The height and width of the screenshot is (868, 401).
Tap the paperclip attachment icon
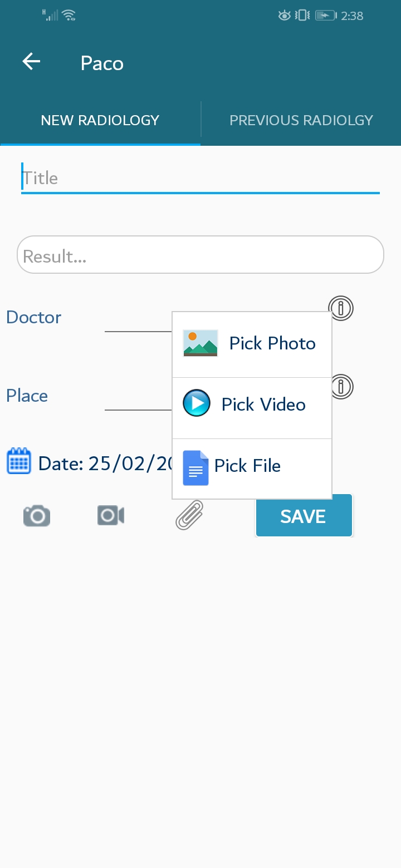tap(189, 515)
